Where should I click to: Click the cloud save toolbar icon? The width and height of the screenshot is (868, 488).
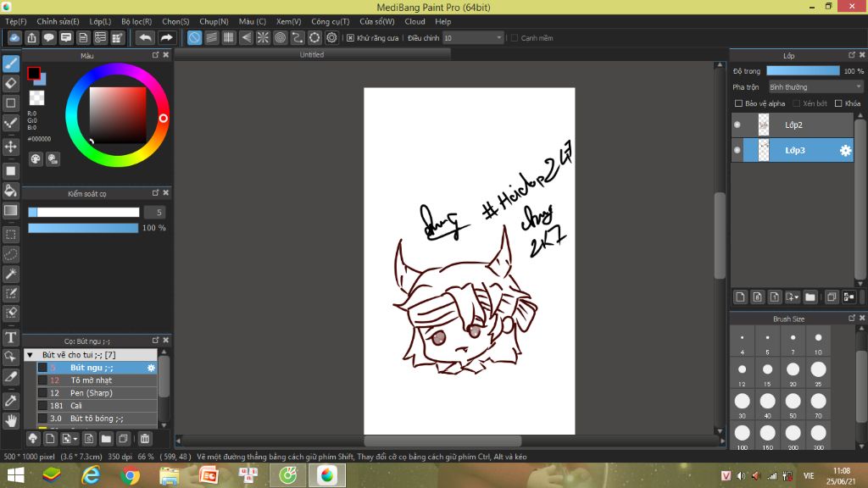[x=14, y=37]
